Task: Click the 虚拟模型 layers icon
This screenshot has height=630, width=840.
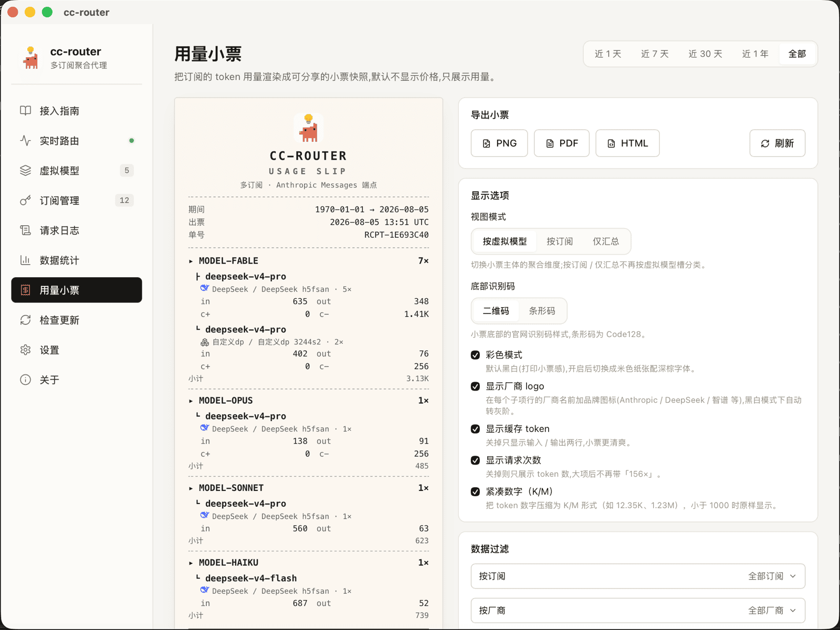Action: point(25,171)
